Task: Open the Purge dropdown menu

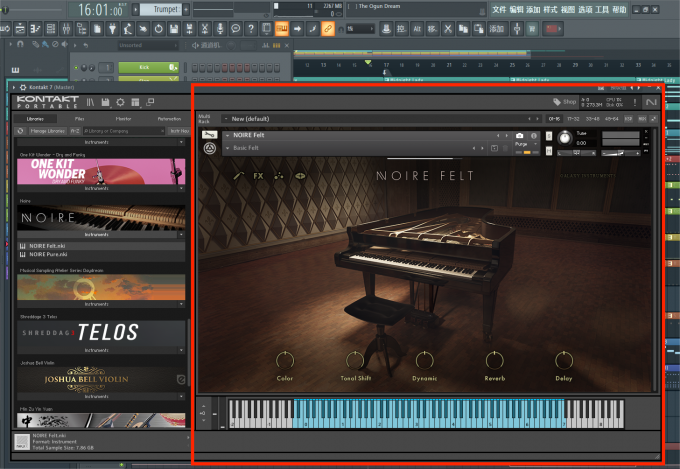Action: (x=526, y=144)
